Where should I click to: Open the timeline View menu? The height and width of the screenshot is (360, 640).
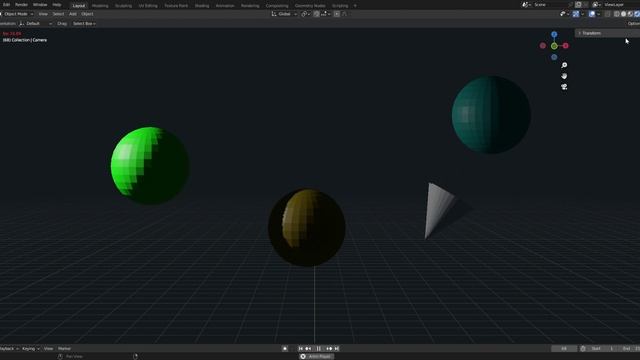click(x=48, y=349)
